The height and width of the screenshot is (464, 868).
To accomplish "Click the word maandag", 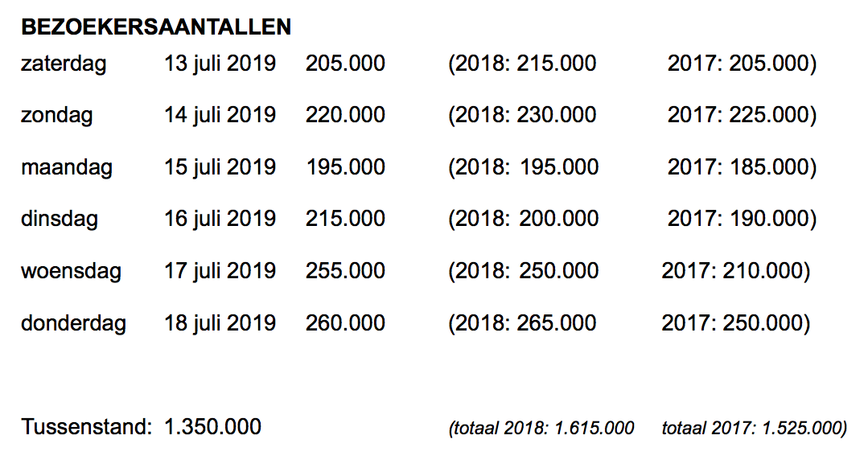I will click(67, 167).
